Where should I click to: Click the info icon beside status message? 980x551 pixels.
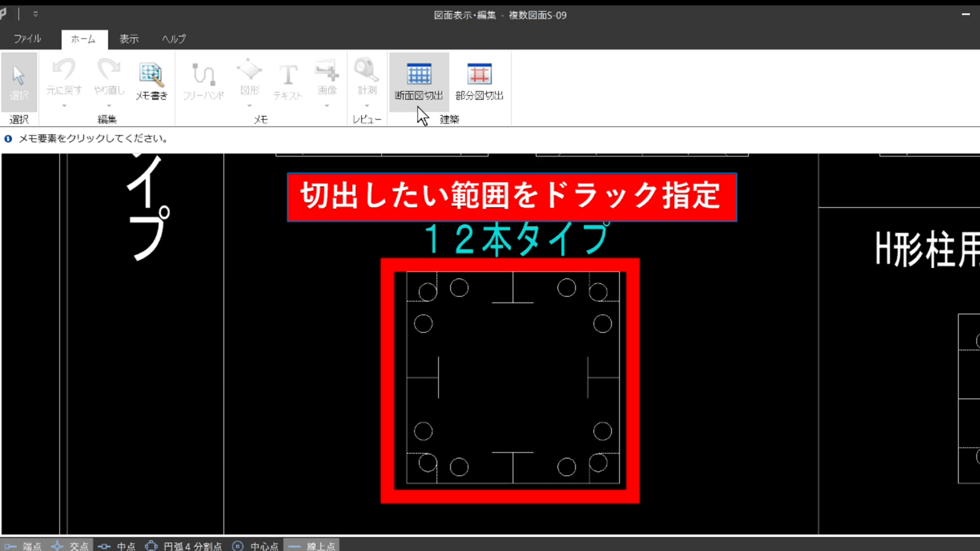tap(8, 139)
